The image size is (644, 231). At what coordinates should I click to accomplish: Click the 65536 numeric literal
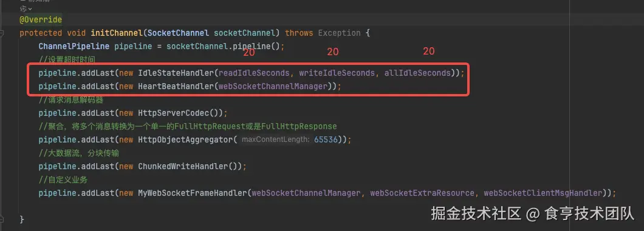click(x=326, y=139)
